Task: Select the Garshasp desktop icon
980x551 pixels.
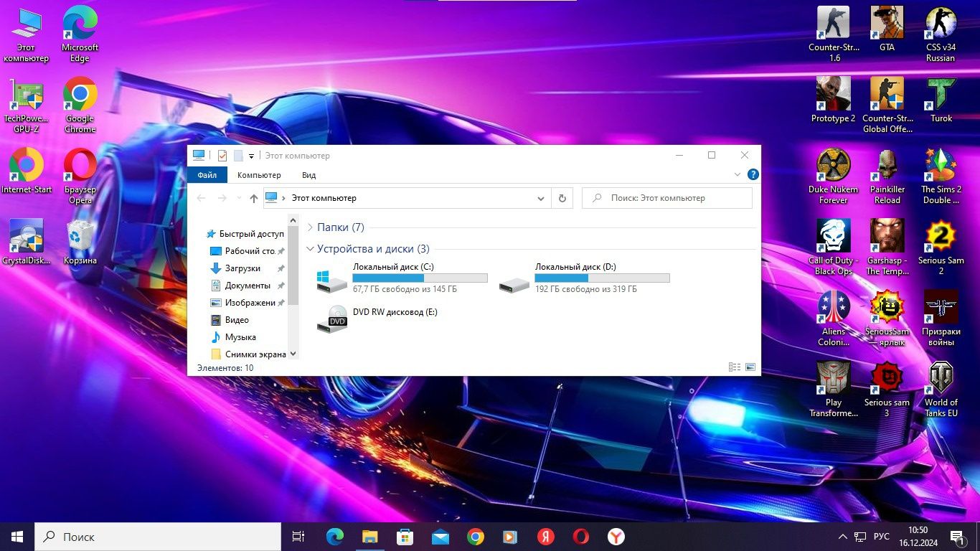Action: pyautogui.click(x=887, y=247)
